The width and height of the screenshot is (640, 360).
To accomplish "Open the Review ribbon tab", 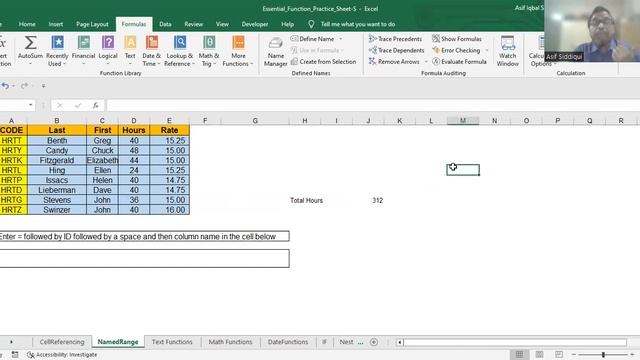I will click(x=193, y=24).
